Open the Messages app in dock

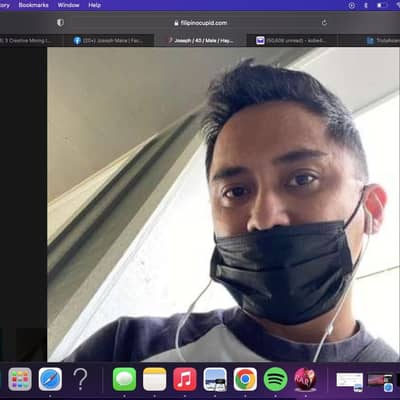(124, 379)
